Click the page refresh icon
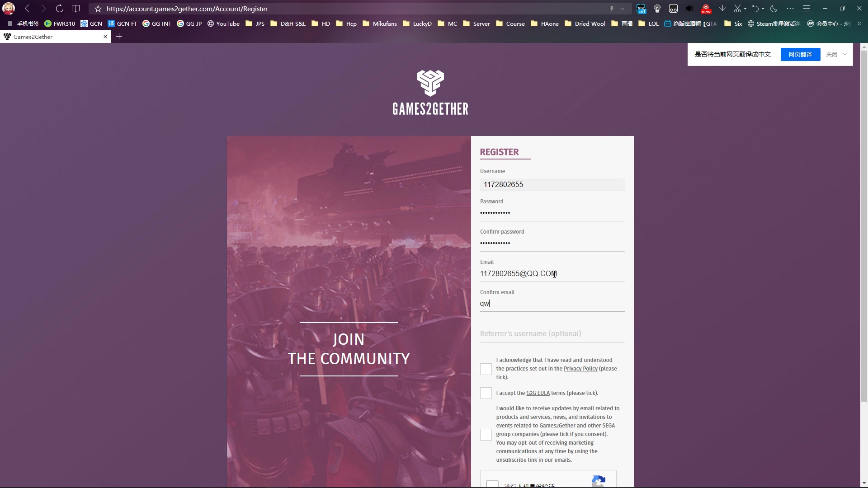868x488 pixels. [x=59, y=8]
